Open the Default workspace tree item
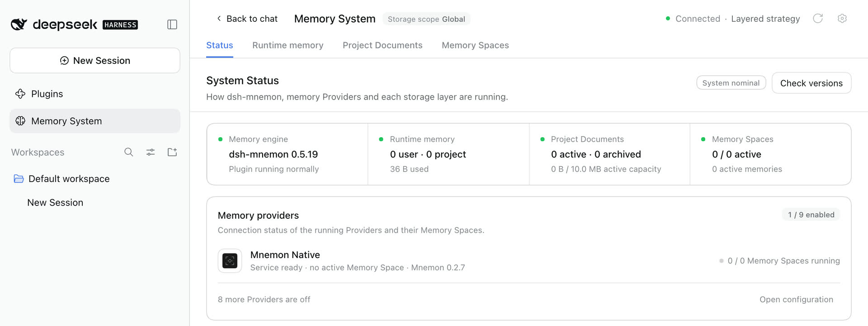Viewport: 868px width, 326px height. pyautogui.click(x=95, y=179)
